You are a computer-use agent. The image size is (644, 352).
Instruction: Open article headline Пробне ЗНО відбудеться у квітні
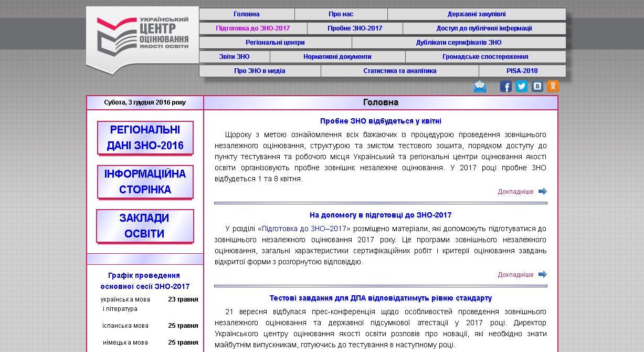381,121
